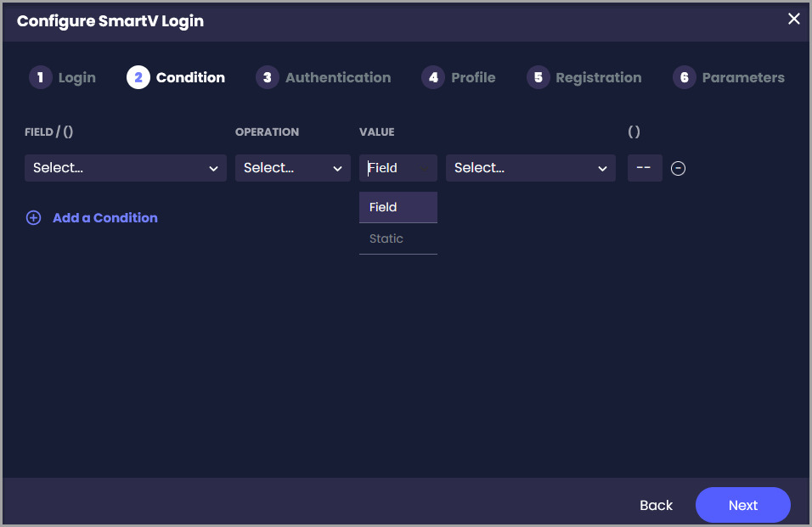Go to step 6 Parameters
The height and width of the screenshot is (527, 812).
coord(729,77)
